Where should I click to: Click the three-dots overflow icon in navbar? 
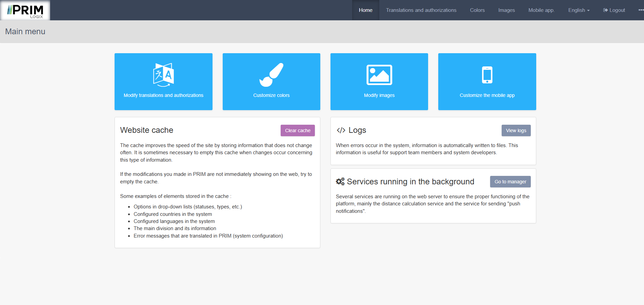[x=641, y=10]
